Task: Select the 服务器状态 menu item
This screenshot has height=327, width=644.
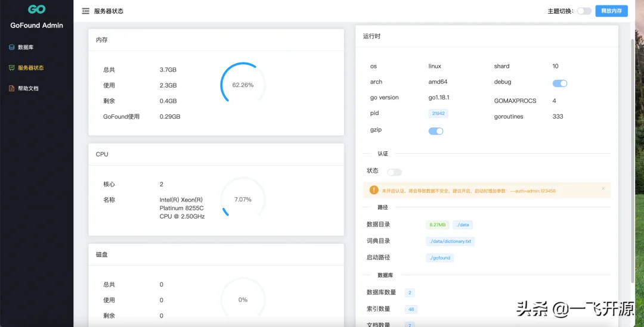Action: [x=31, y=68]
